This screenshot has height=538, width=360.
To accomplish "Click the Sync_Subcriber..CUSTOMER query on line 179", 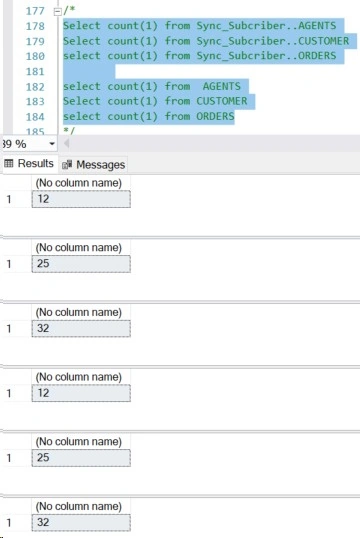I will (x=206, y=41).
